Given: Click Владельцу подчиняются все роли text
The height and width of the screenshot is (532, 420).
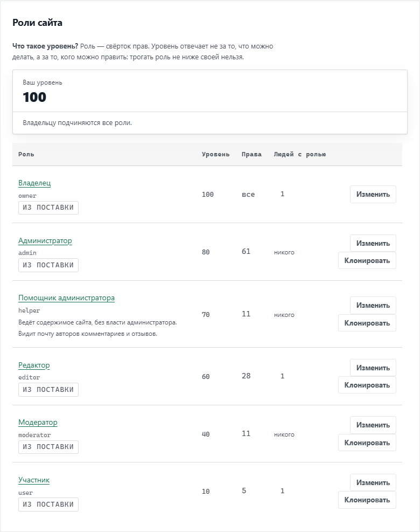Looking at the screenshot, I should coord(78,123).
